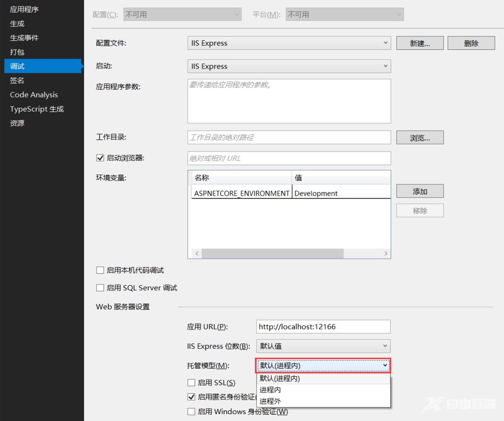Open the IIS Express 位数 dropdown
Image resolution: width=504 pixels, height=421 pixels.
coord(385,346)
